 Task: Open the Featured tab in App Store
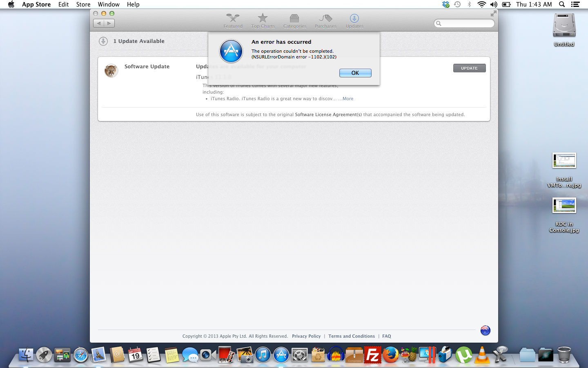[233, 21]
